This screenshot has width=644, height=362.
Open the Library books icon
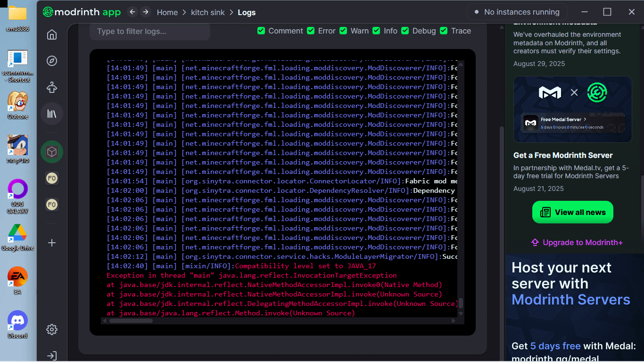point(52,114)
